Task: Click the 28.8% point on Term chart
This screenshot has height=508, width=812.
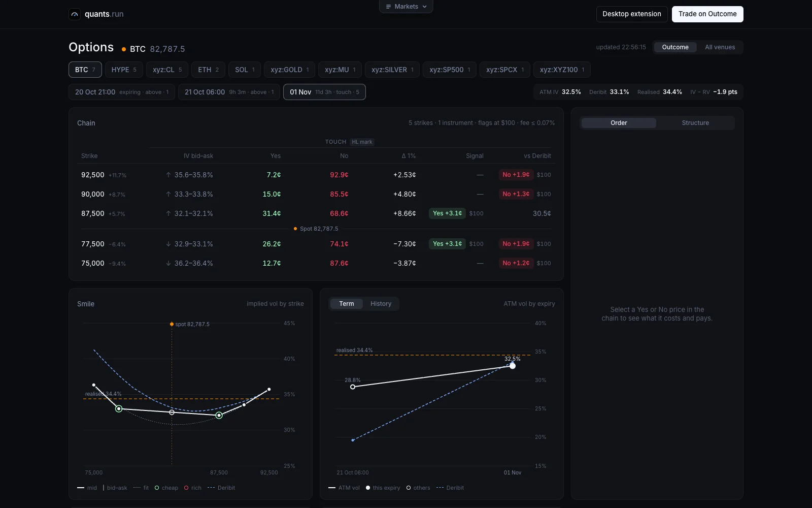Action: pyautogui.click(x=353, y=387)
